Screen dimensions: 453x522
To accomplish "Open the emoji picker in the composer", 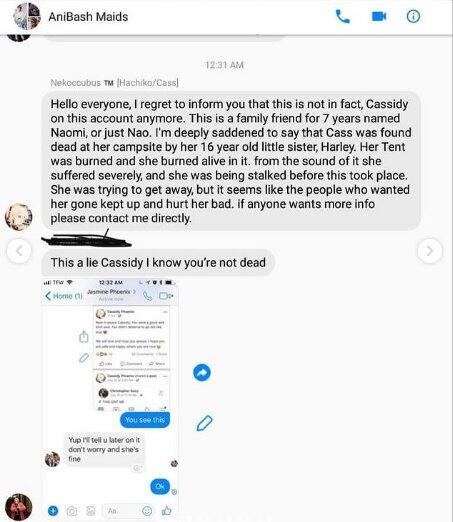I will (x=147, y=510).
